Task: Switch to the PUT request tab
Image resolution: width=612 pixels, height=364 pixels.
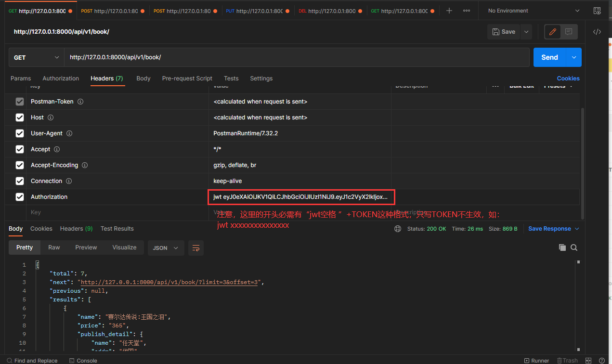Action: tap(258, 11)
